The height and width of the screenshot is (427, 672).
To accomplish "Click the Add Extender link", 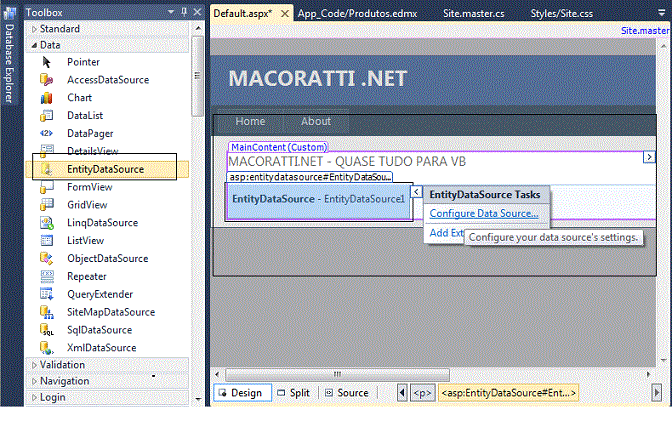I will [x=447, y=233].
